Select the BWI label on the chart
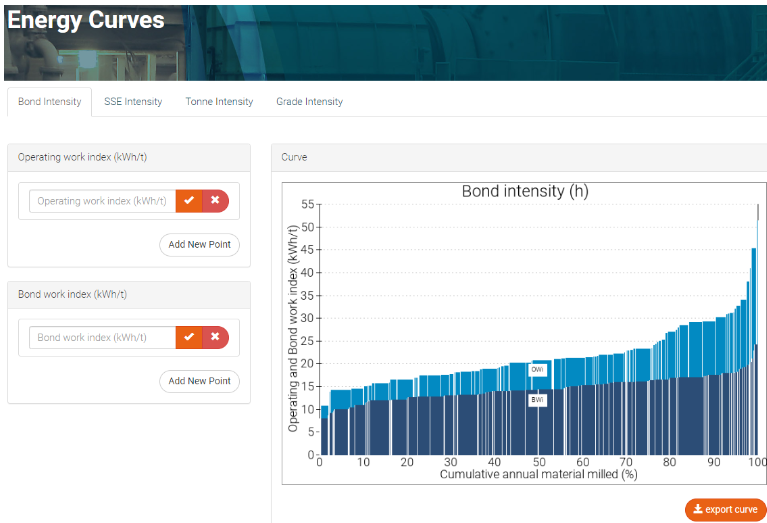Screen dimensions: 767x523 537,400
